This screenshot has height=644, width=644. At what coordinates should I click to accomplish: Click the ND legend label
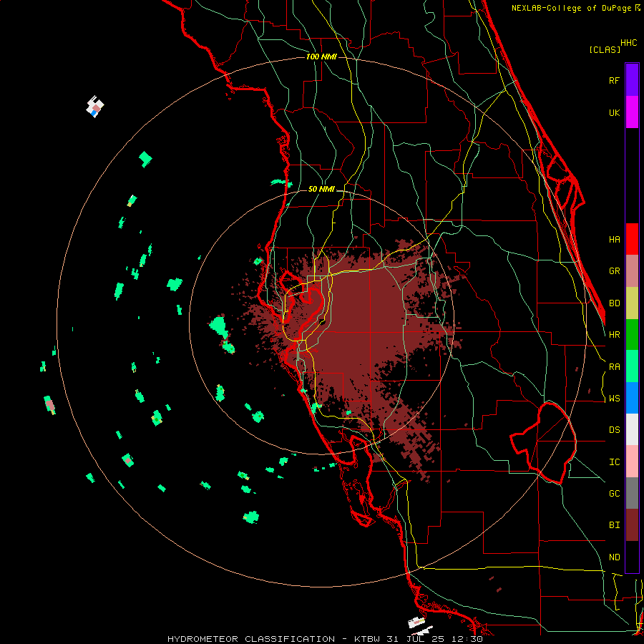click(614, 557)
